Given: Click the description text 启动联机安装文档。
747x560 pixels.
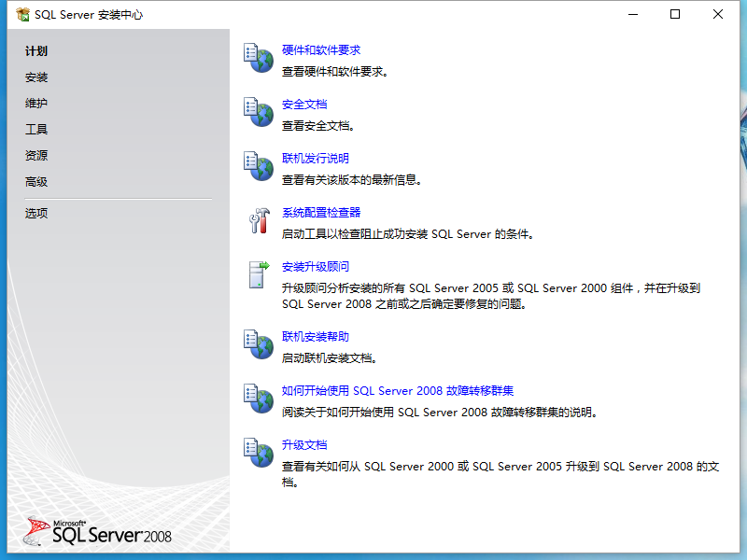Looking at the screenshot, I should (330, 358).
